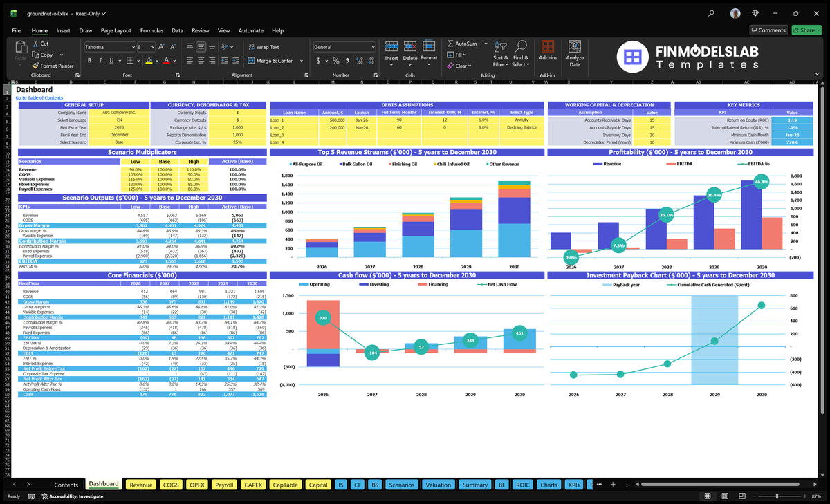Open the Clear eraser dropdown
The image size is (830, 504).
pos(459,66)
